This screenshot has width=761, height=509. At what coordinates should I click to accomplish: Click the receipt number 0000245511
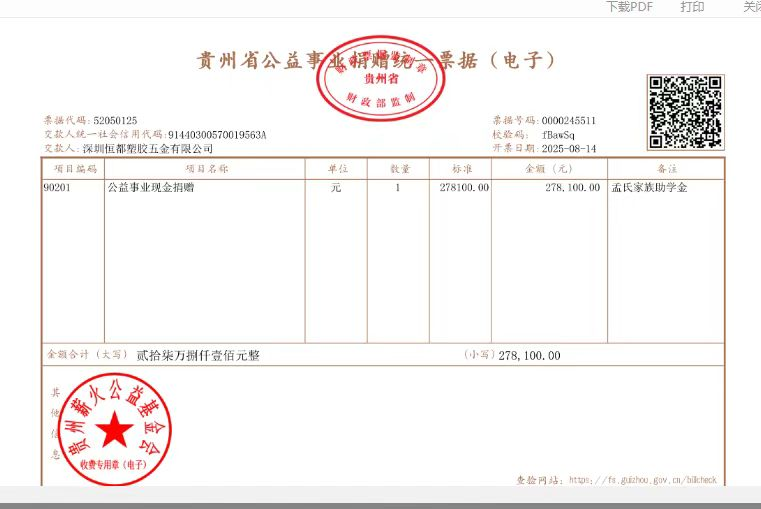point(568,120)
